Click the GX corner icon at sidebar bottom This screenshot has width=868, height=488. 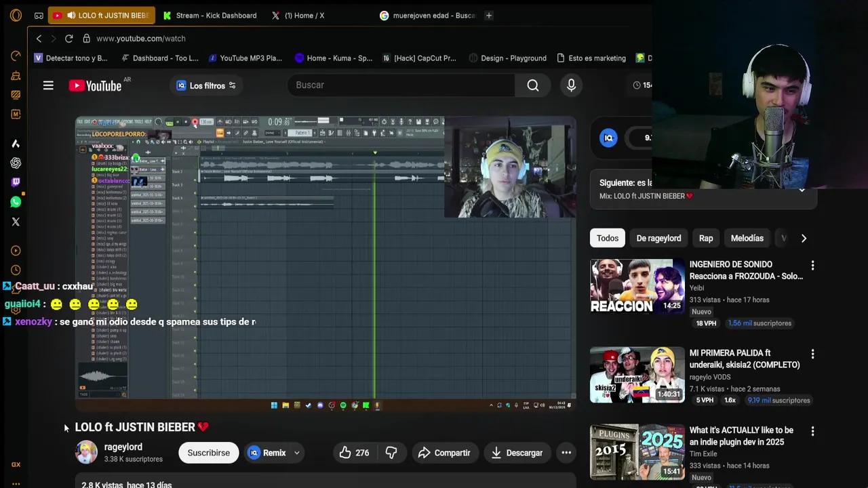point(16,464)
